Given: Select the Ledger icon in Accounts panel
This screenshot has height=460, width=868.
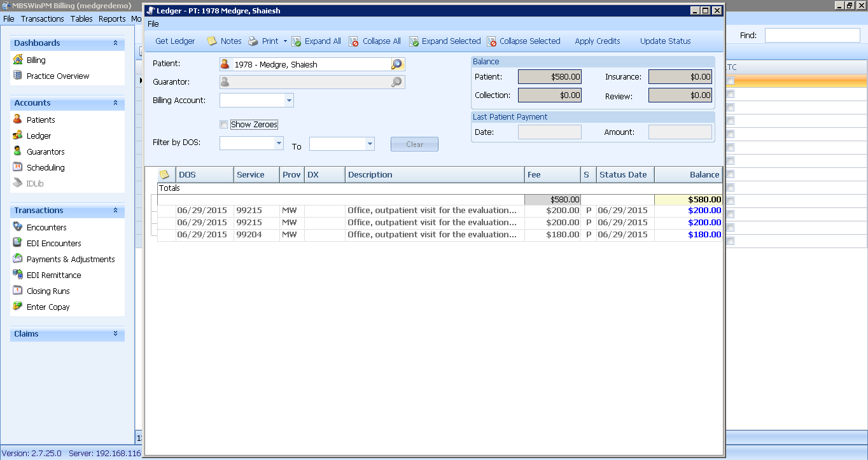Looking at the screenshot, I should (x=18, y=136).
